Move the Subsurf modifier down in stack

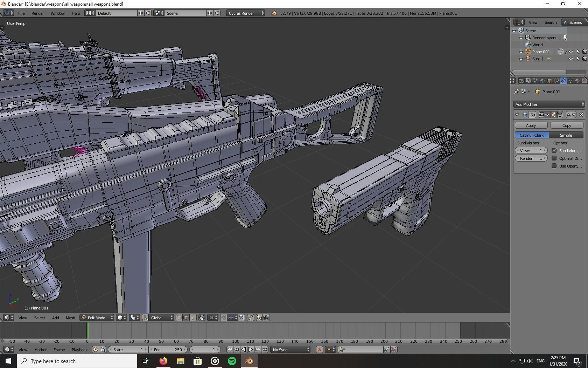click(x=574, y=115)
